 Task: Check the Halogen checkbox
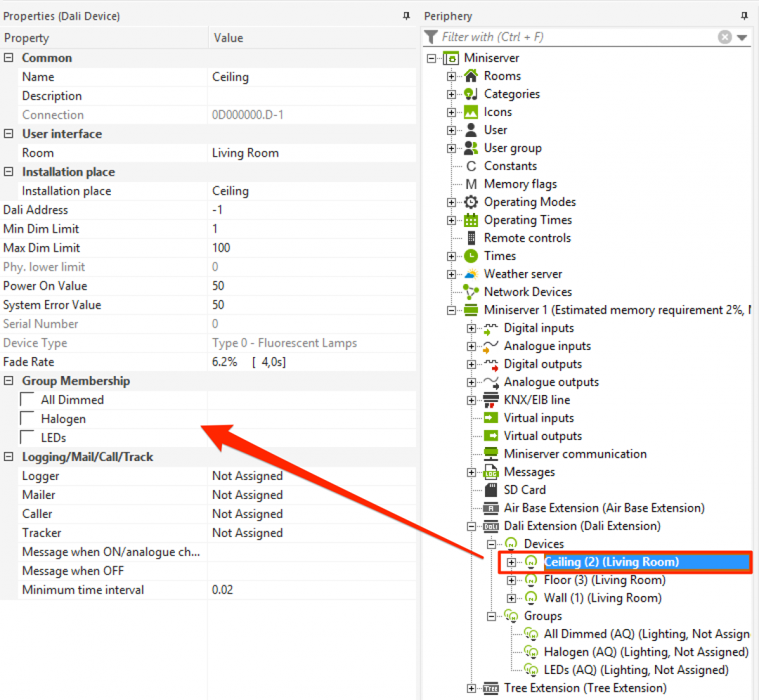coord(26,418)
